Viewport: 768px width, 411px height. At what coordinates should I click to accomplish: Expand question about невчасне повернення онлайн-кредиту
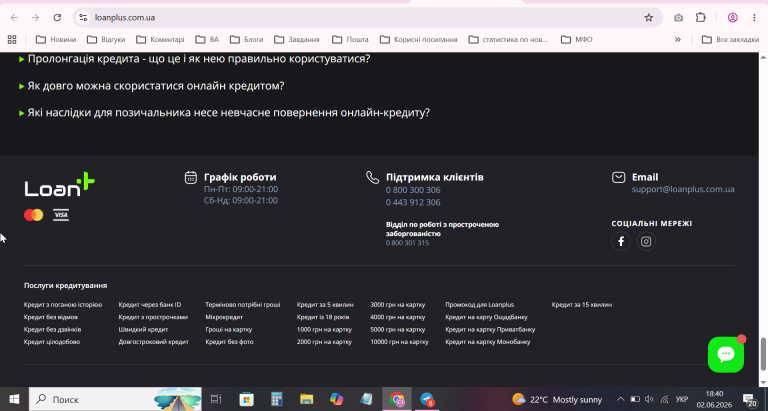tap(224, 113)
